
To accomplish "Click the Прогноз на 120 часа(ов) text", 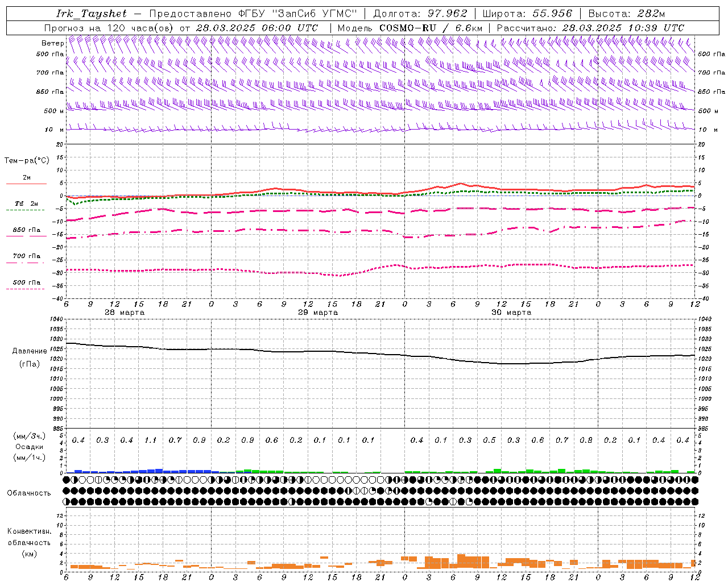I will [109, 27].
